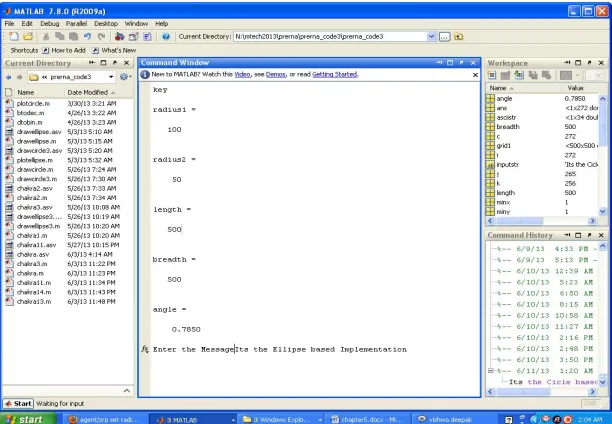Switch to Firefox taskbar item
Screen dimensions: 612x424
pos(103,419)
